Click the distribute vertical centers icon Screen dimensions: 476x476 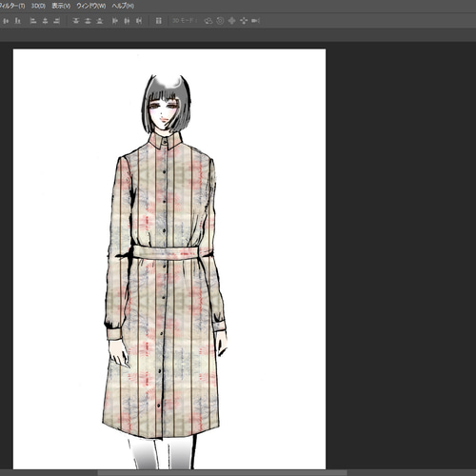pyautogui.click(x=88, y=21)
